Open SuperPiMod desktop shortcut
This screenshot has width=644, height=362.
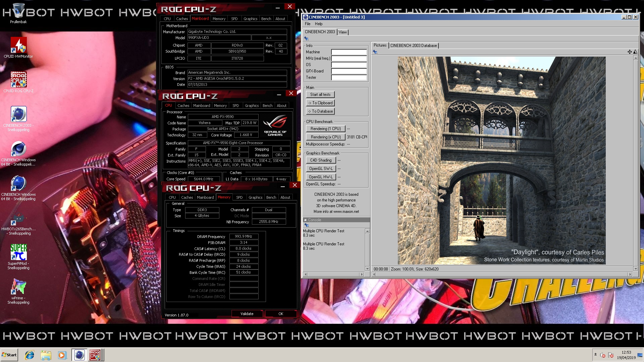pos(18,256)
